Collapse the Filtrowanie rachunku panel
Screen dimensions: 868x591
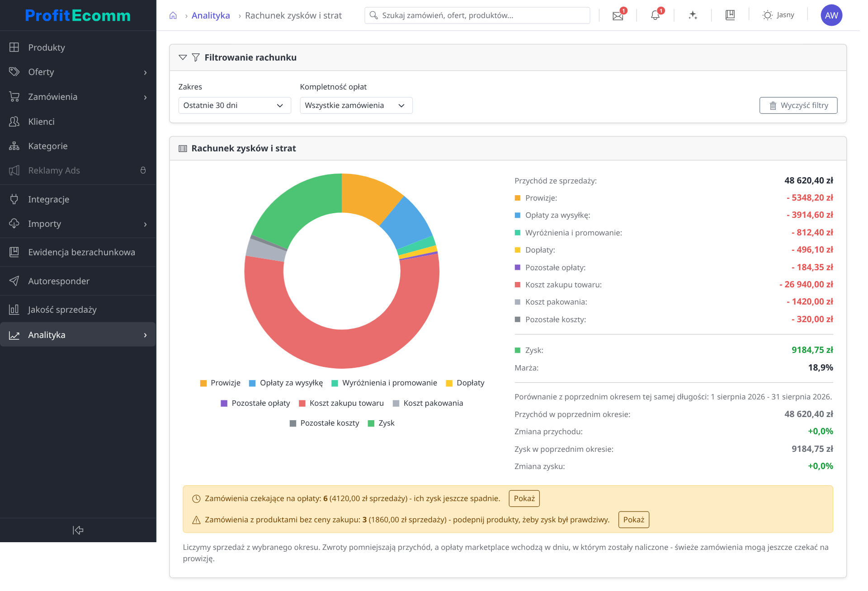[x=183, y=57]
